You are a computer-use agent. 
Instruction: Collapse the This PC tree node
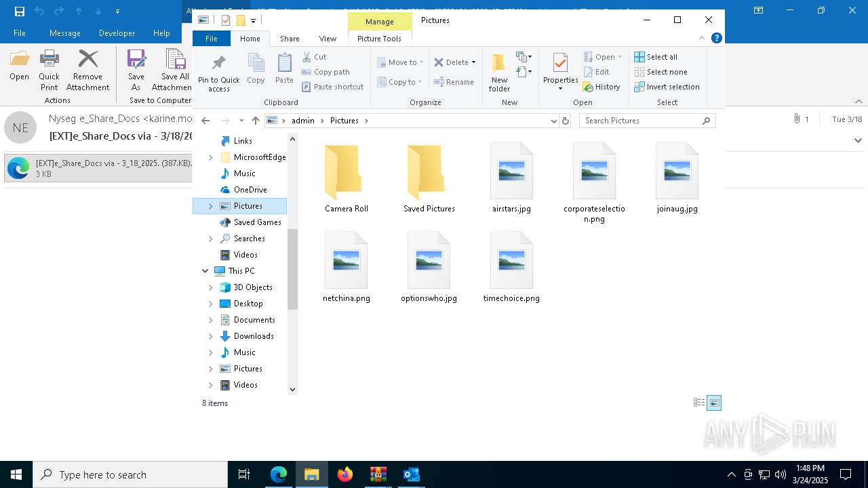tap(205, 271)
